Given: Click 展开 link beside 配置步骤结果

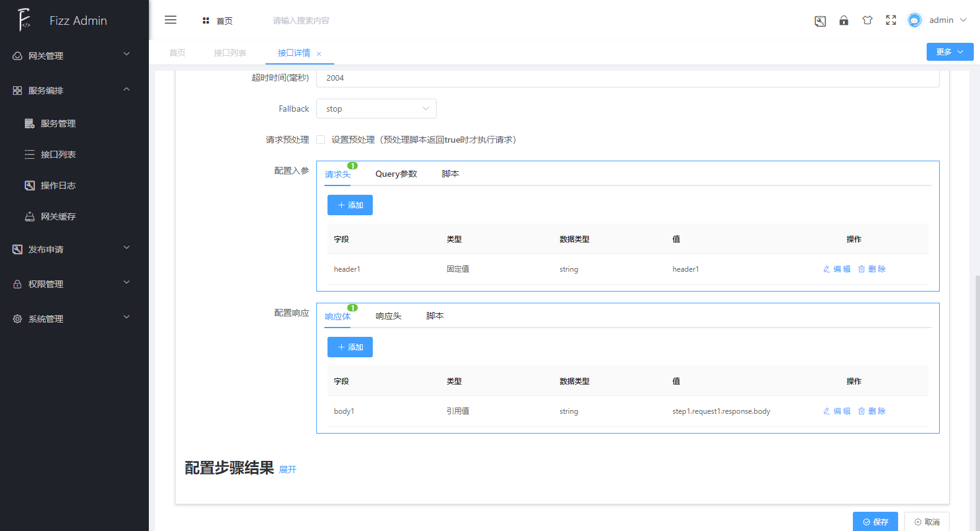Looking at the screenshot, I should pos(288,470).
